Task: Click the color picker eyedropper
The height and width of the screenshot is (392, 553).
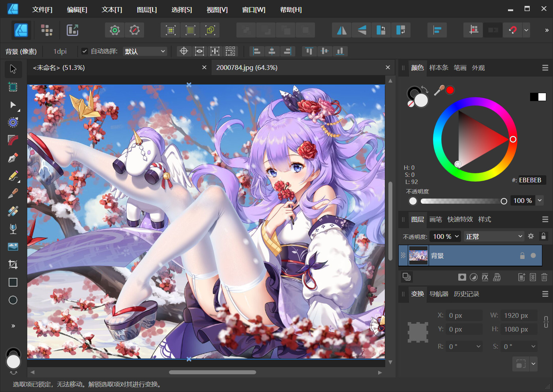Action: click(439, 90)
